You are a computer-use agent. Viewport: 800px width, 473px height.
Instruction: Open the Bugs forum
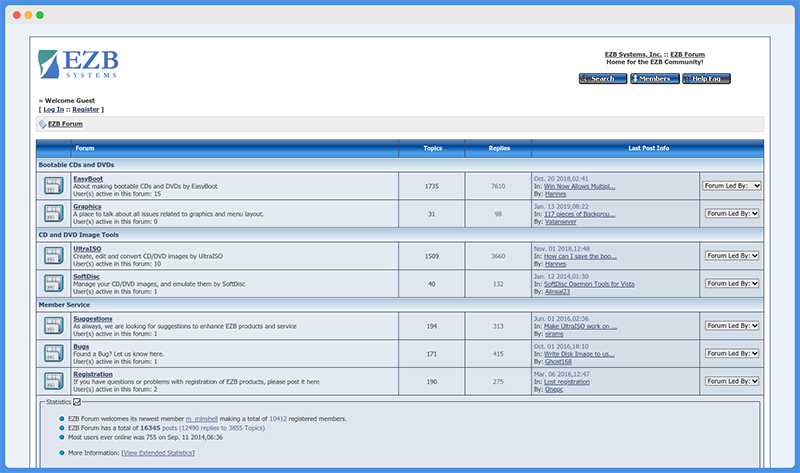tap(81, 346)
